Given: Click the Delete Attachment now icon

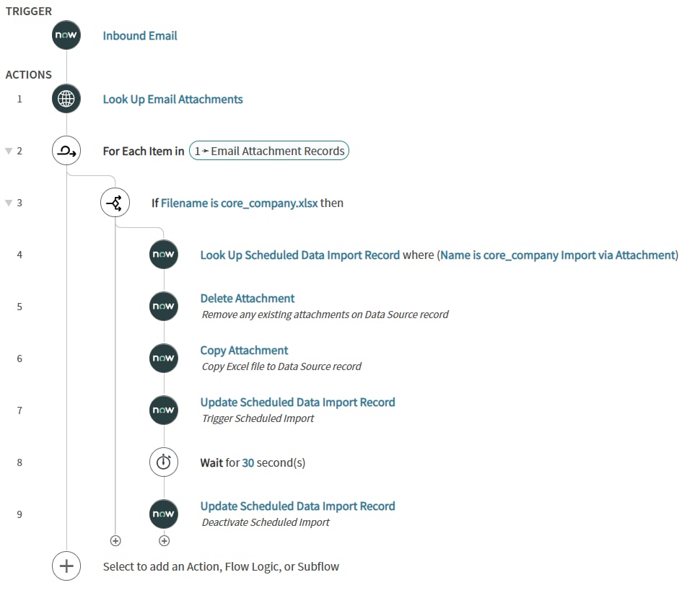Looking at the screenshot, I should tap(163, 306).
